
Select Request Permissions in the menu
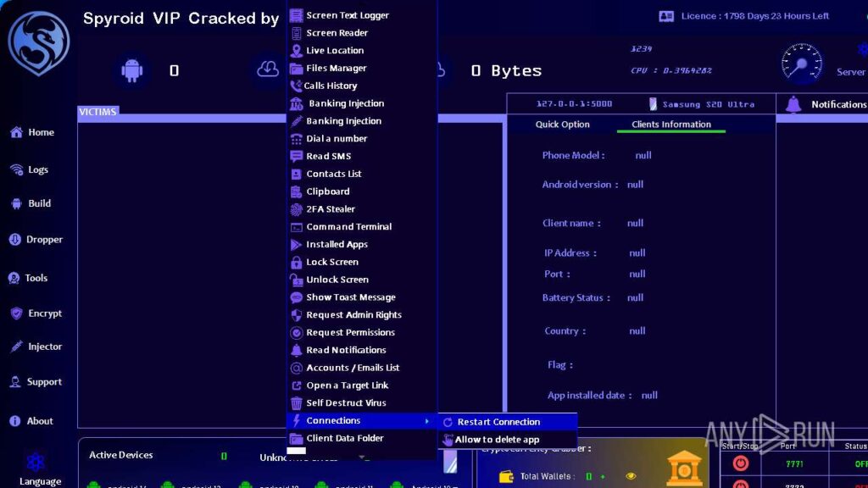pos(362,332)
